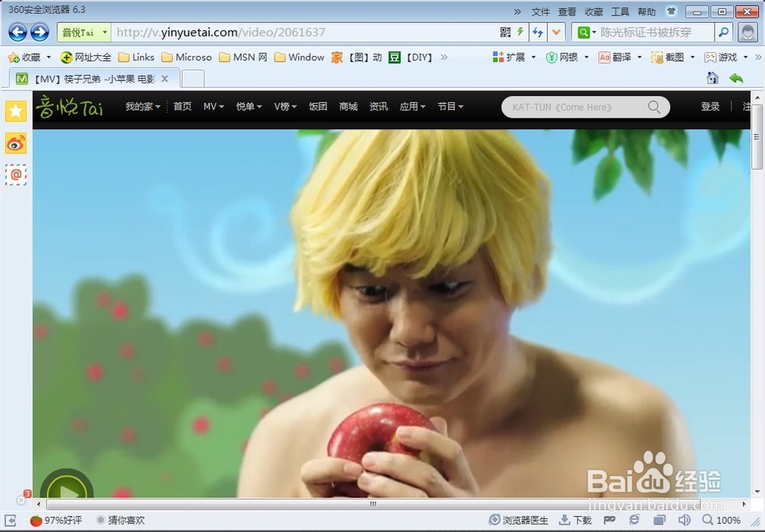Viewport: 765px width, 532px height.
Task: Open the QR code icon in address bar
Action: (x=506, y=32)
